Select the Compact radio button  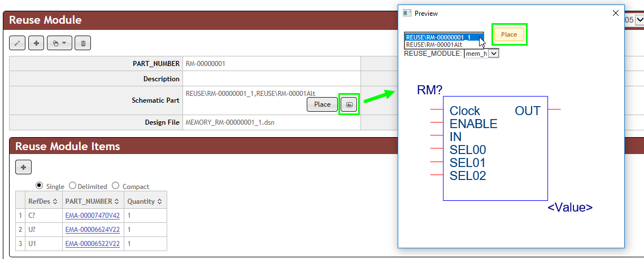tap(116, 186)
